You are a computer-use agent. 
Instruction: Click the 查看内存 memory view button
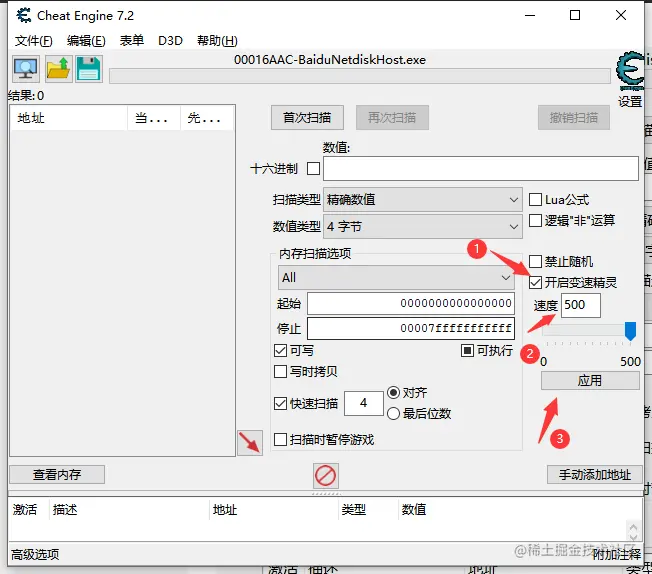tap(57, 475)
